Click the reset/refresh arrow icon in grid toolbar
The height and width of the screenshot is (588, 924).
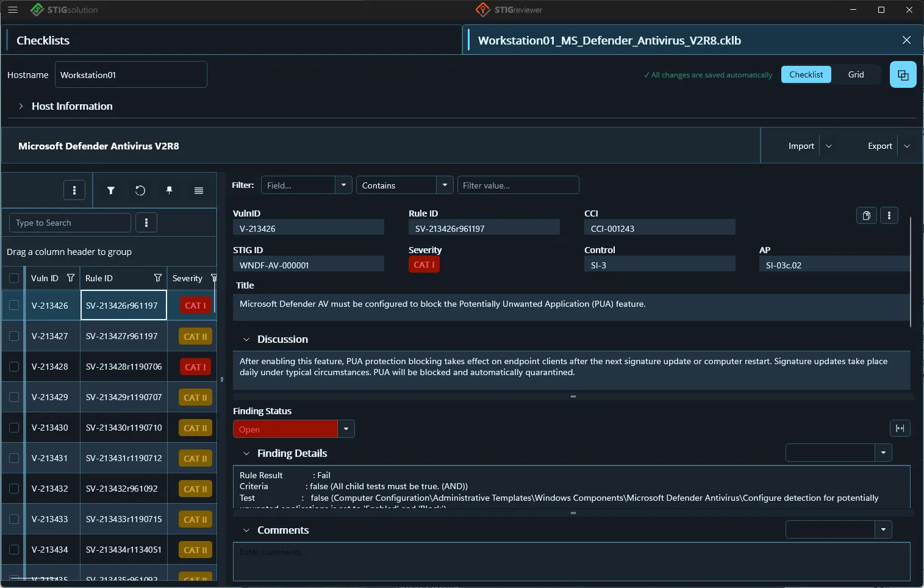(140, 190)
